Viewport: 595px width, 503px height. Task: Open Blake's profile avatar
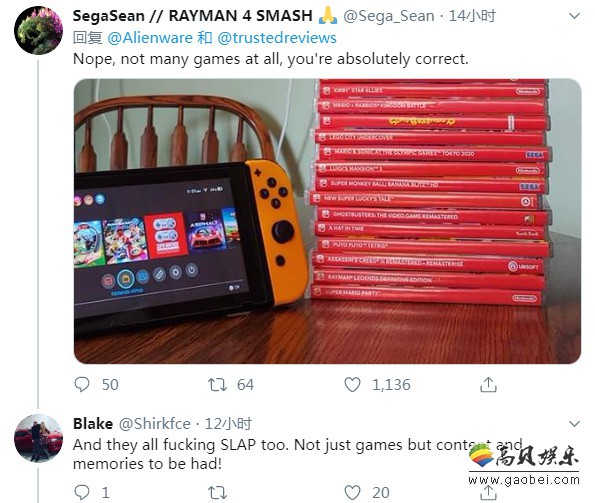click(x=38, y=439)
